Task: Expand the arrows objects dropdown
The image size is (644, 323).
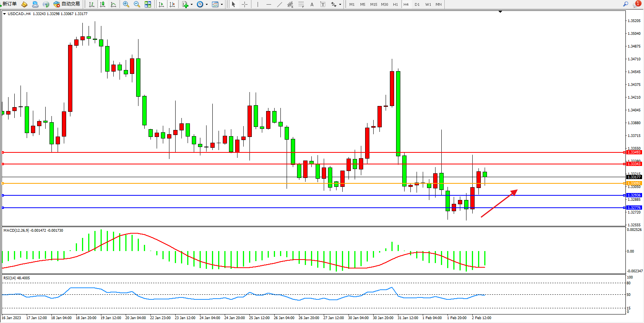Action: 340,5
